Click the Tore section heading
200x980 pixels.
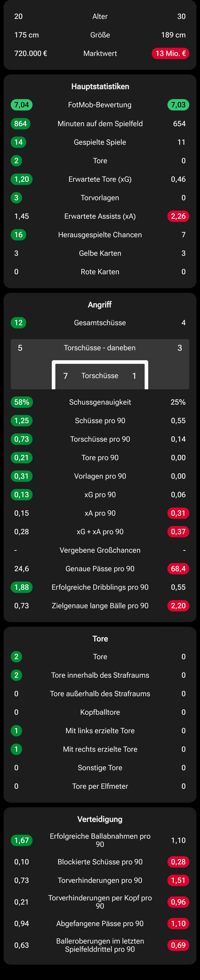[100, 638]
